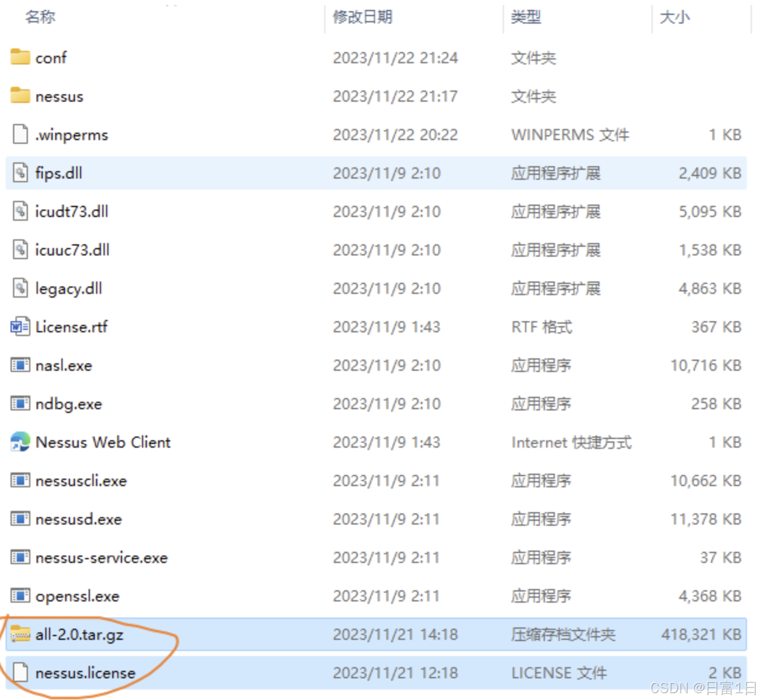
Task: Click the date 2023/11/22 21:17
Action: tap(395, 96)
